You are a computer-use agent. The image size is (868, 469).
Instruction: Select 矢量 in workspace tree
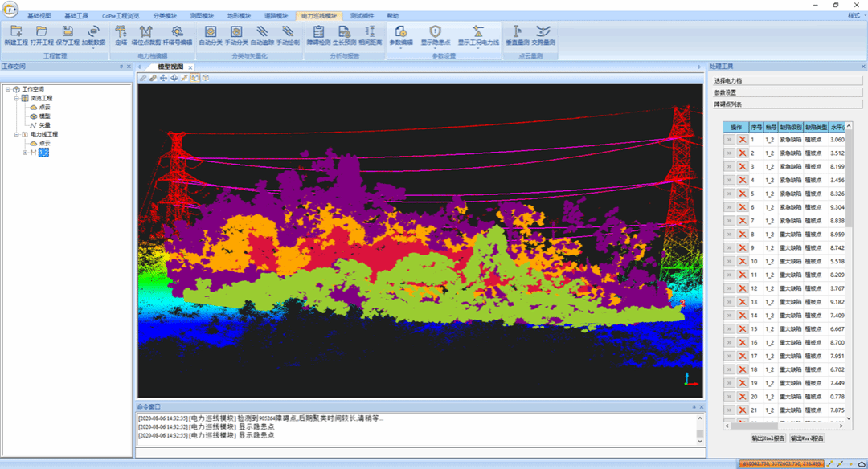tap(45, 125)
